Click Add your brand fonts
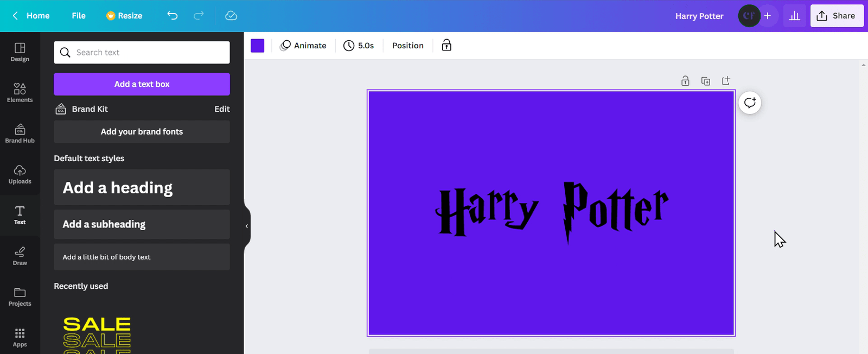 coord(142,131)
